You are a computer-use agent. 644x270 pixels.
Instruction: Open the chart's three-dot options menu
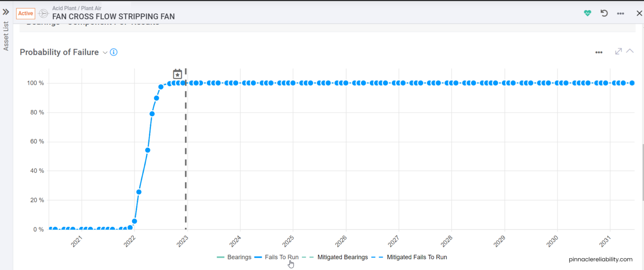click(599, 52)
